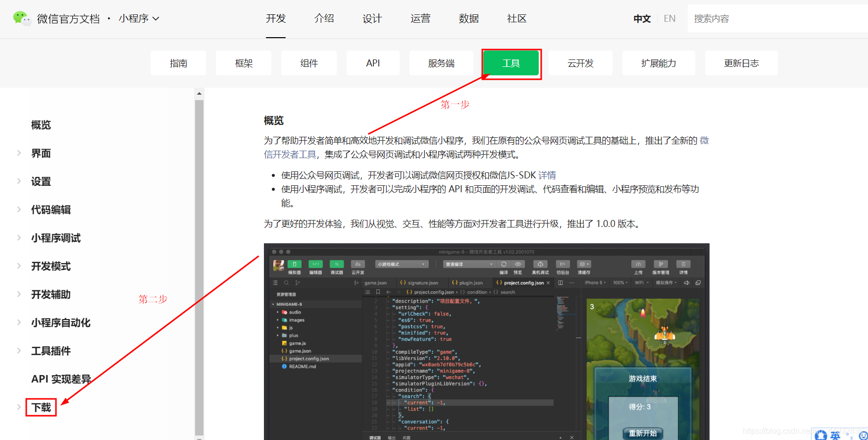Open 开发辅助 sidebar section
This screenshot has height=440, width=868.
point(51,294)
